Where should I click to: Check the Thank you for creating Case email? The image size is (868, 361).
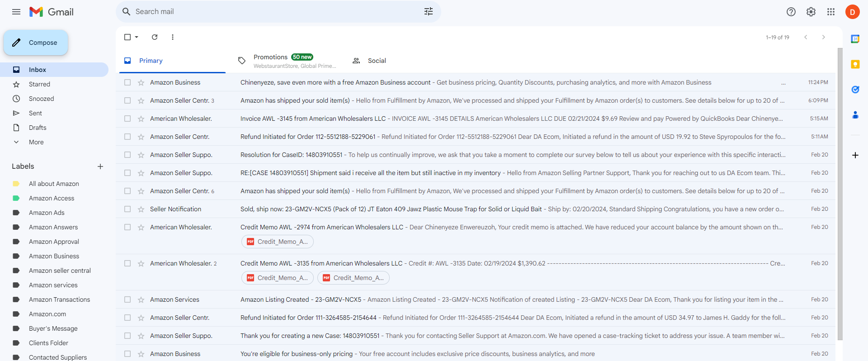[127, 336]
